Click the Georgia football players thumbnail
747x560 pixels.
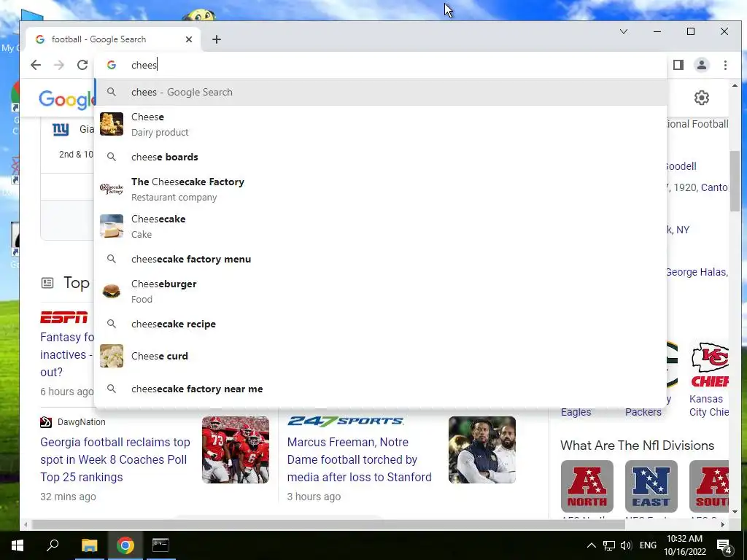pos(236,450)
